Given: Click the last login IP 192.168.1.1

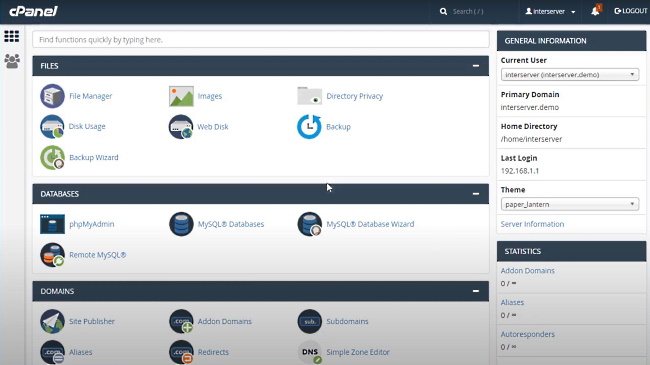Looking at the screenshot, I should pos(519,171).
